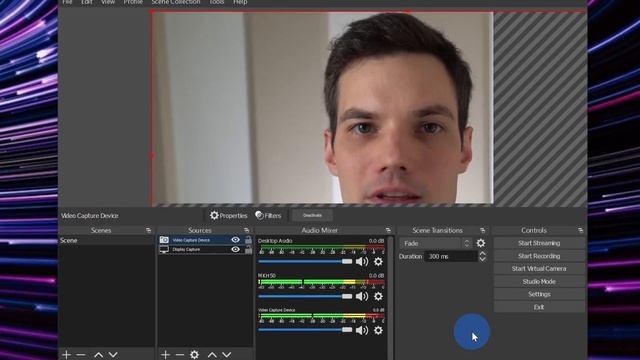Open the Fade transition dropdown
Screen dimensions: 640x360
tap(436, 243)
